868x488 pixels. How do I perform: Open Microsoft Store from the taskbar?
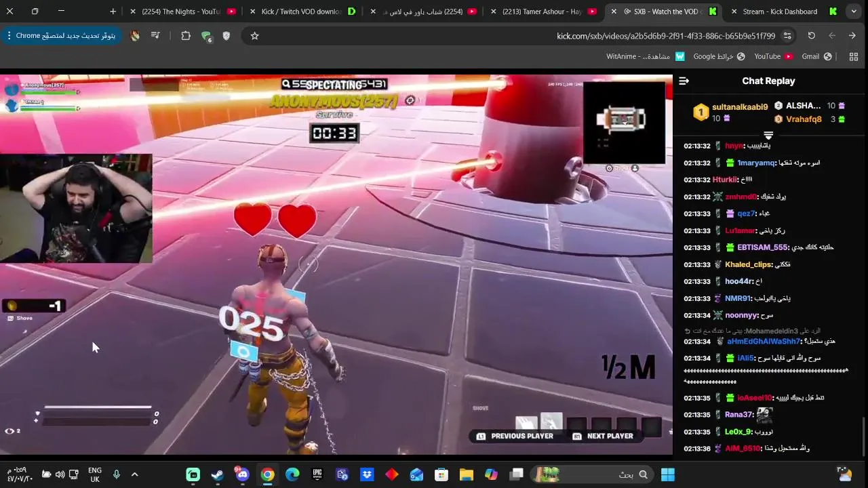tap(441, 474)
